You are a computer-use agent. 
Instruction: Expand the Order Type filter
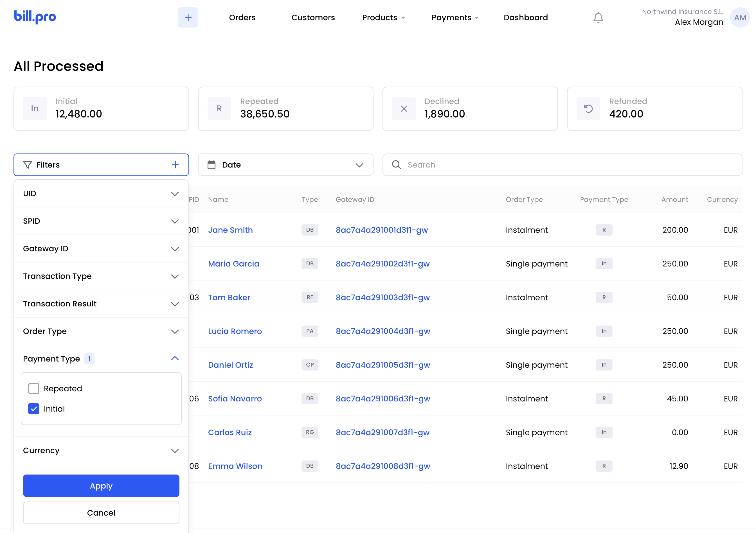click(101, 331)
